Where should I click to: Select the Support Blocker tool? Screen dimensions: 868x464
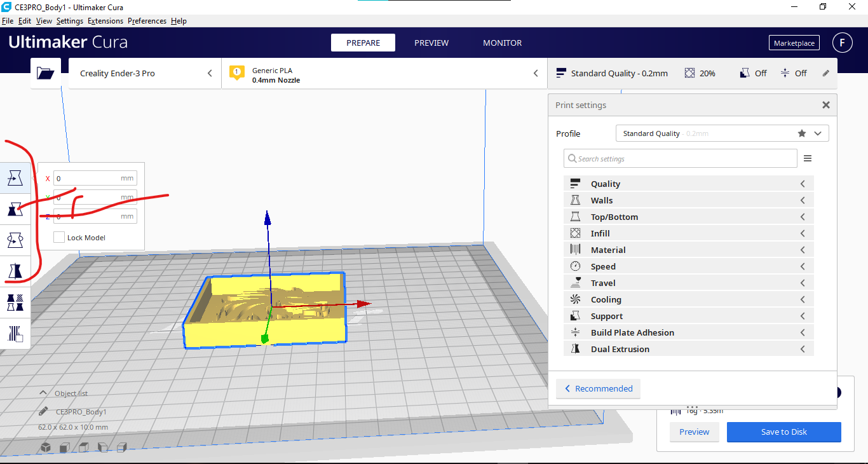[15, 333]
